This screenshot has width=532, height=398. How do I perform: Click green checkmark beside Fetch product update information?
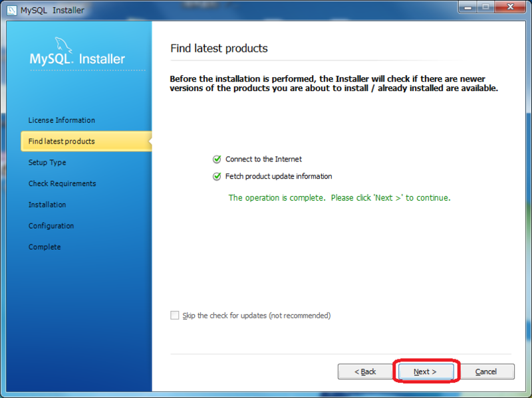[x=217, y=176]
